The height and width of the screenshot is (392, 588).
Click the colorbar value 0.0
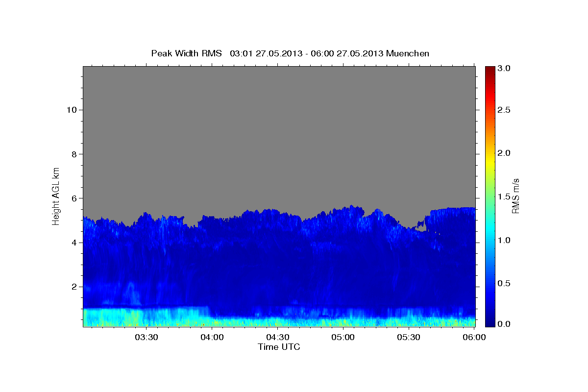pos(505,324)
